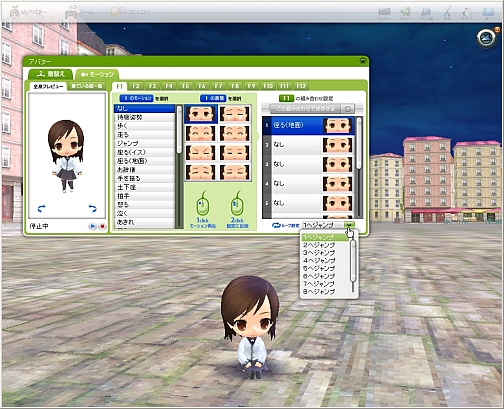Choose 3へジャンプ from the dropdown list
504x409 pixels.
(319, 253)
